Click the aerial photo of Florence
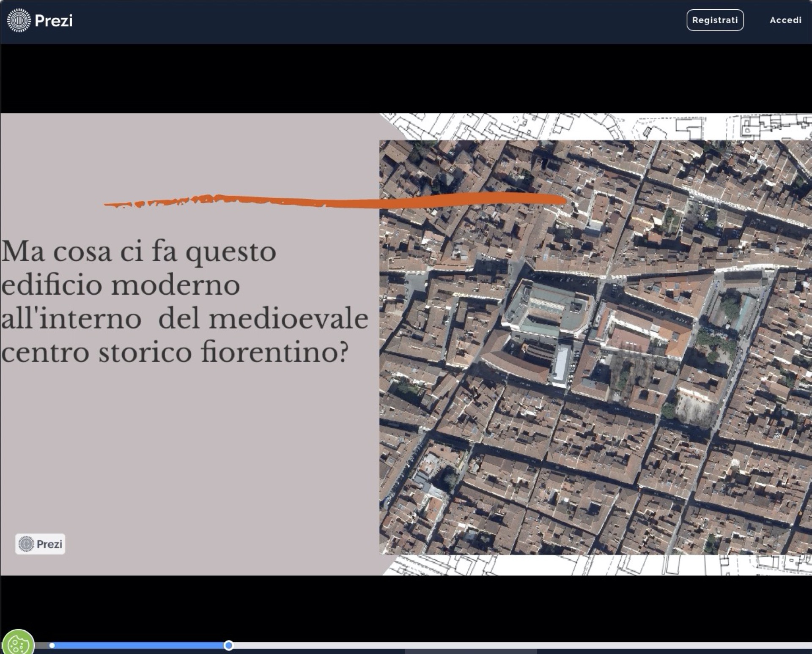 pyautogui.click(x=595, y=347)
